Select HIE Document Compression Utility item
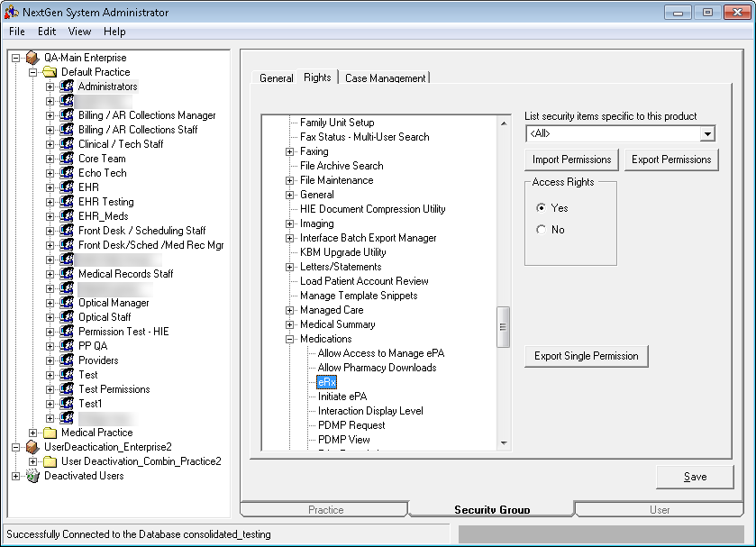 (373, 209)
